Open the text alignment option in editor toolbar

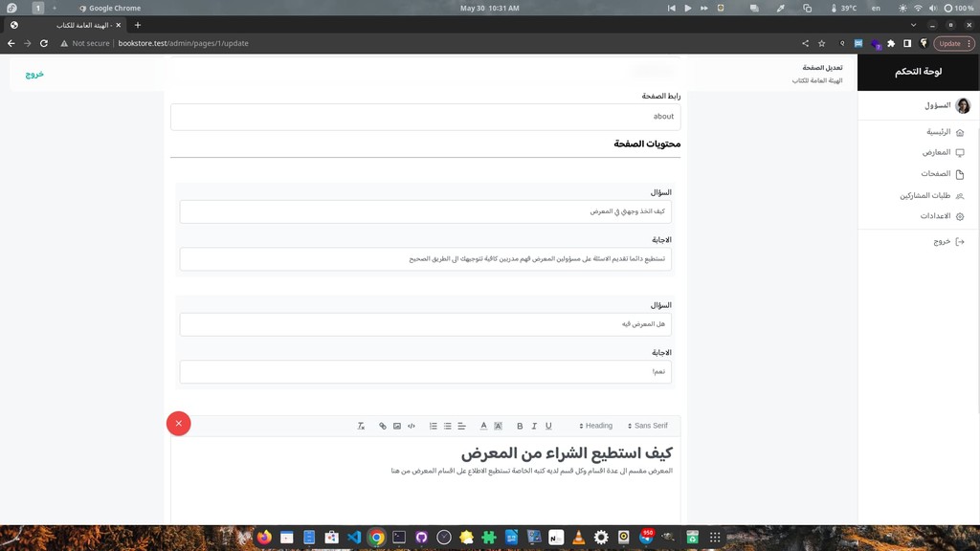[x=462, y=426]
